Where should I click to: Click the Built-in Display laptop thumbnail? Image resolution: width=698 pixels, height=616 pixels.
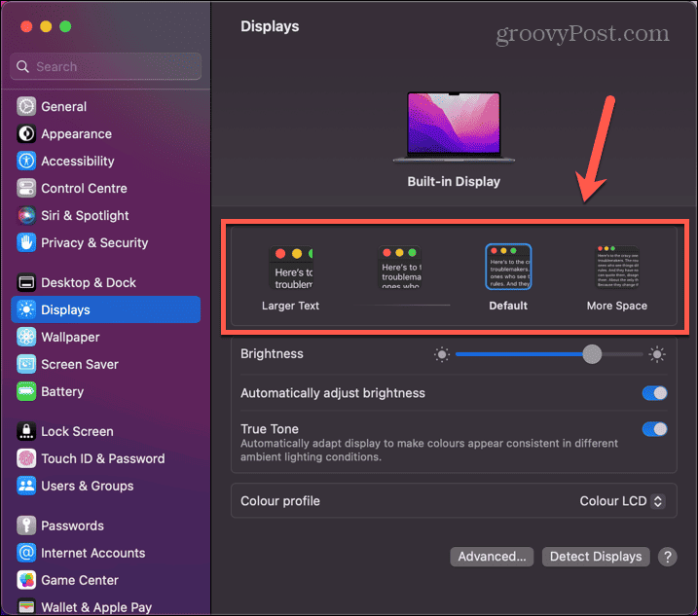(454, 127)
